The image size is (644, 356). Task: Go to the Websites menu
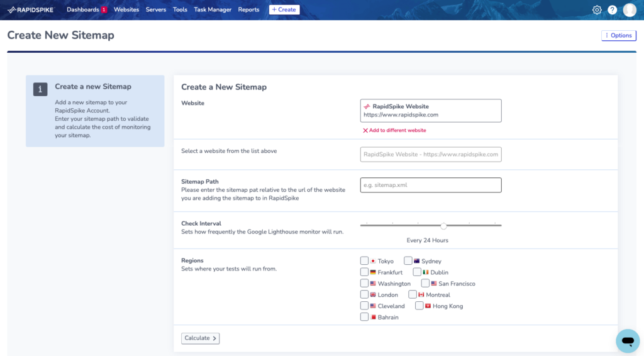[x=126, y=10]
